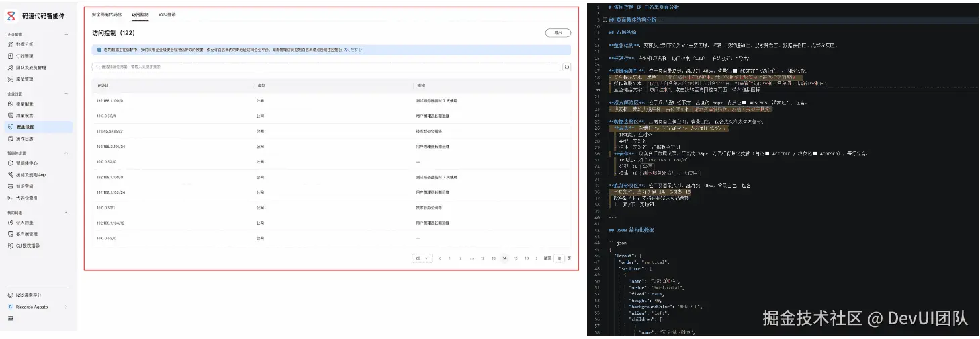
Task: Collapse the 我的码道 sidebar section
Action: [66, 212]
